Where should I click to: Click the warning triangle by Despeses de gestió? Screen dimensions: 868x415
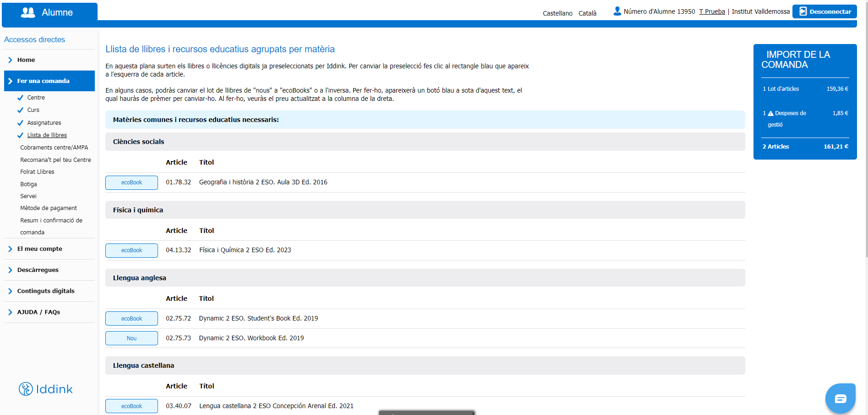[770, 113]
